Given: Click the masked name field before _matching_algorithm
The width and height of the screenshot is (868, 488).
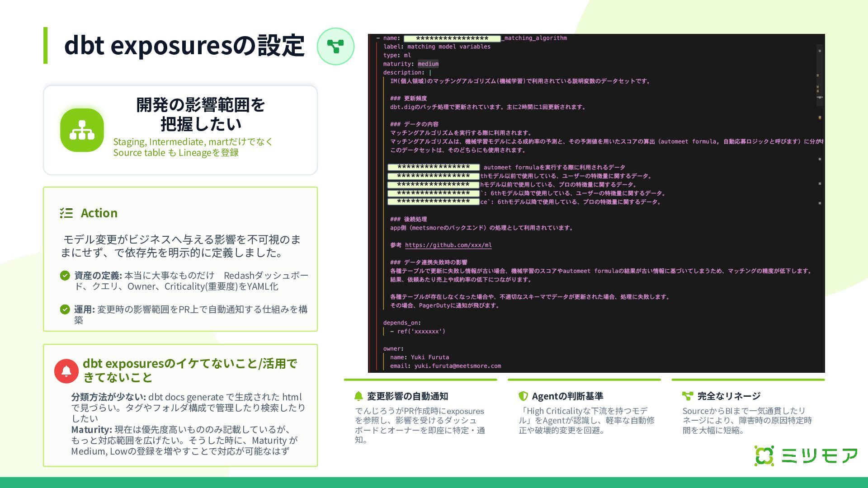Looking at the screenshot, I should click(x=452, y=38).
